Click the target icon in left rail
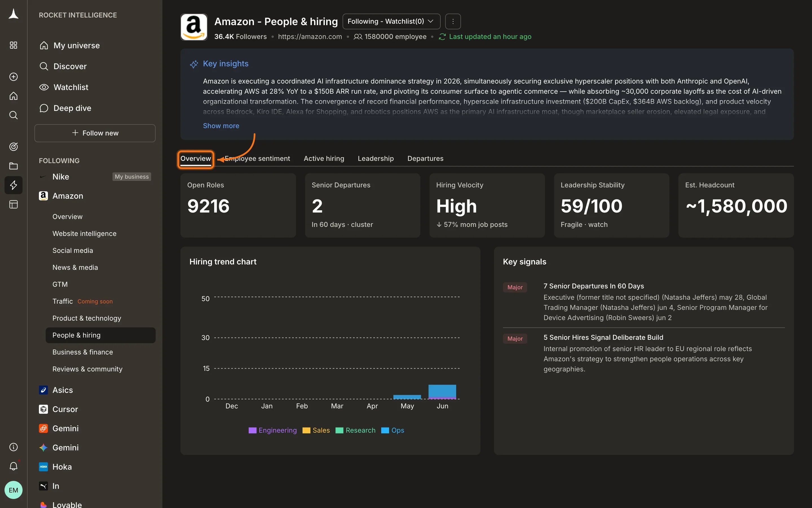Image resolution: width=812 pixels, height=508 pixels. 14,146
